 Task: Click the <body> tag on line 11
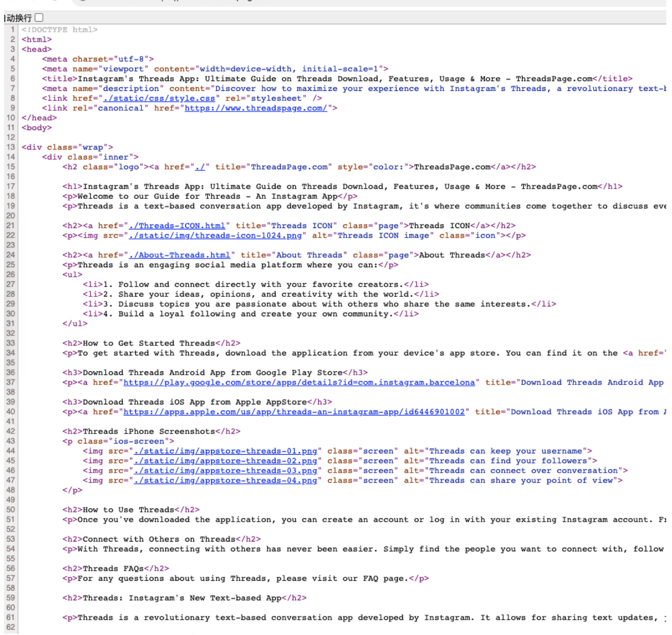(37, 128)
